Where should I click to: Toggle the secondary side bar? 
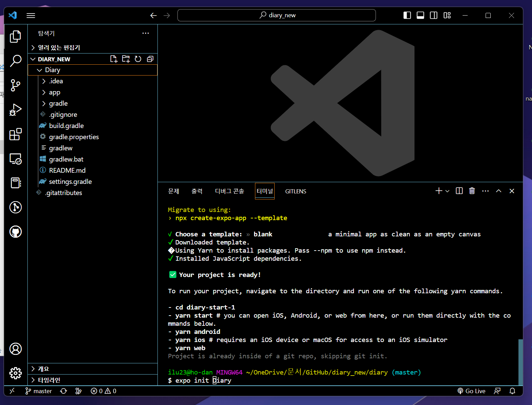tap(433, 15)
